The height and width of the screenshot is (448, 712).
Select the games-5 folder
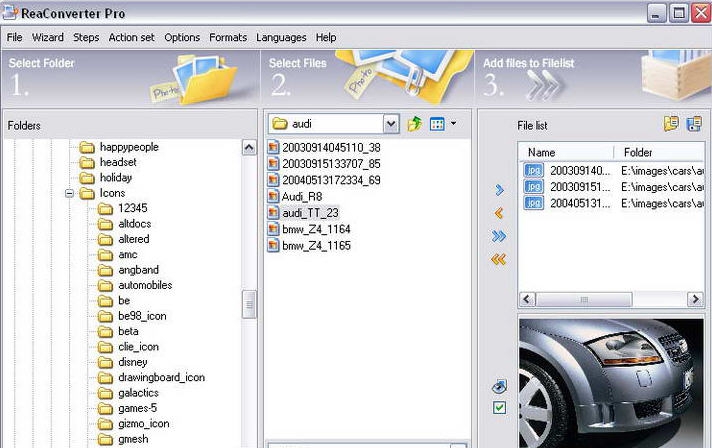tap(137, 408)
